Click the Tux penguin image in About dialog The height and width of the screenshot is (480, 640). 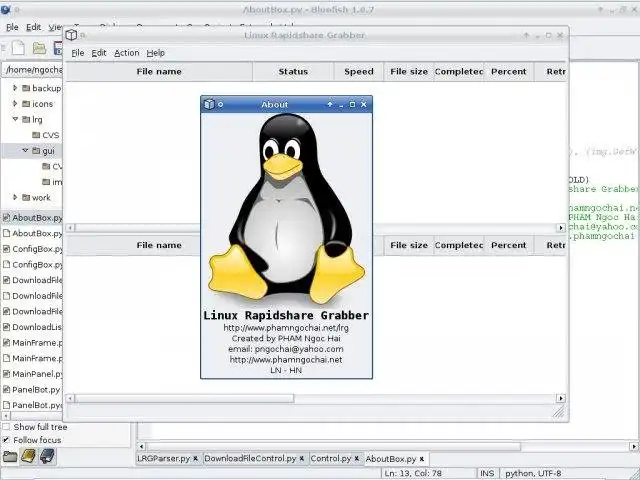(286, 210)
